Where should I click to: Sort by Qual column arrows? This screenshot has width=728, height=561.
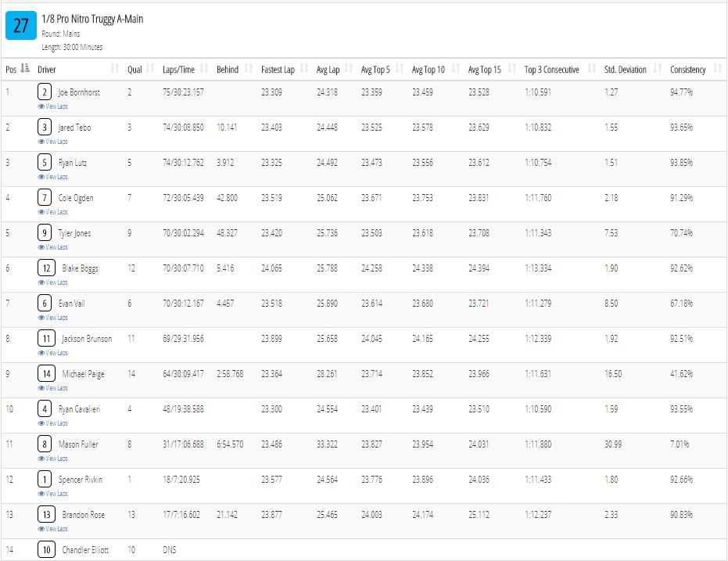tap(150, 69)
